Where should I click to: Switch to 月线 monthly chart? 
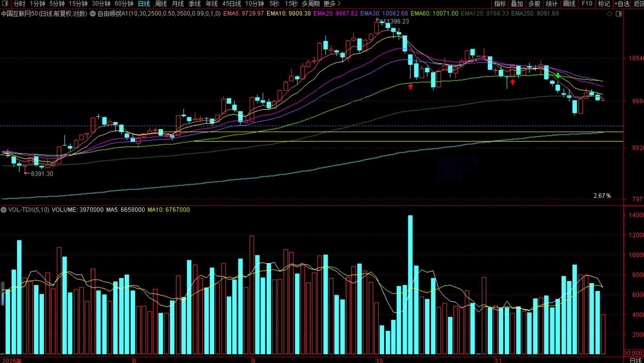178,4
